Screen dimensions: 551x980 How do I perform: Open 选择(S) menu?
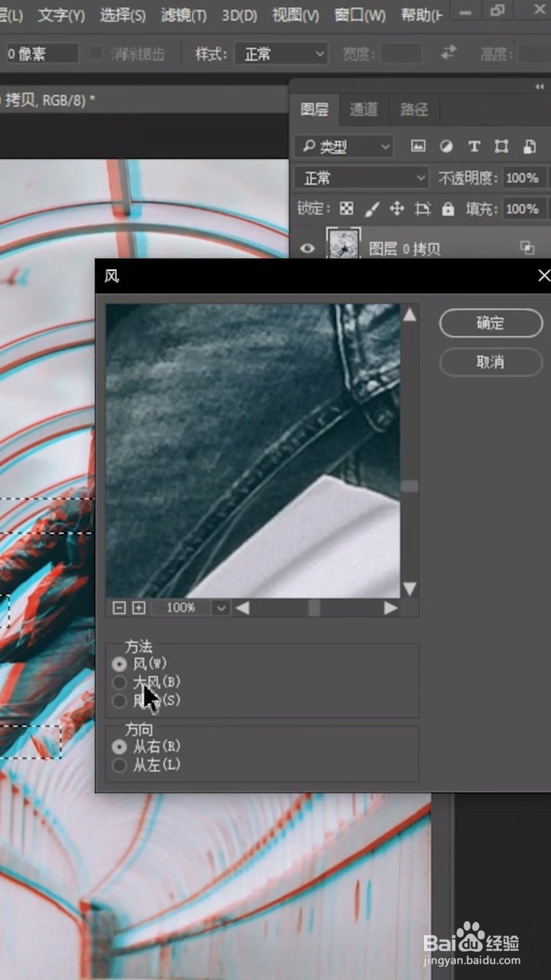point(122,15)
